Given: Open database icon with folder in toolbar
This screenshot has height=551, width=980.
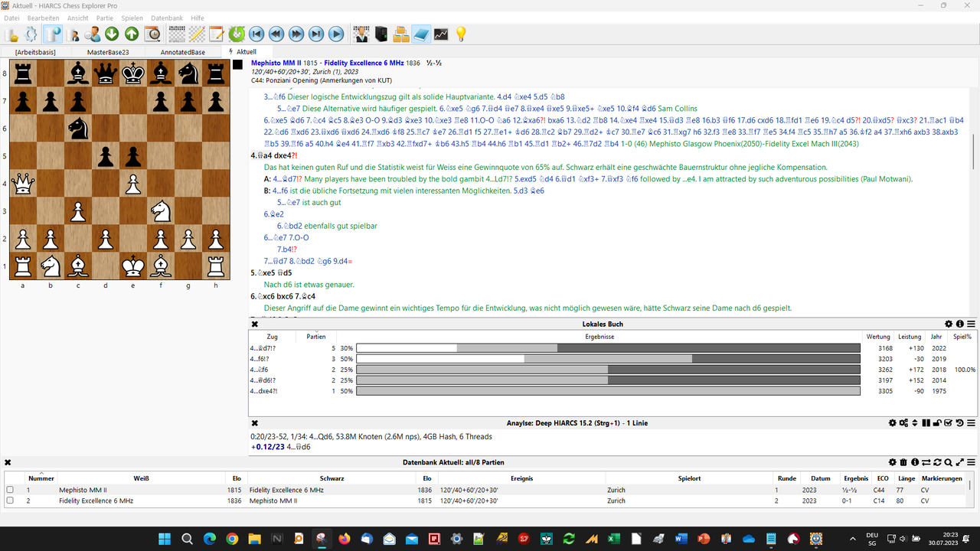Looking at the screenshot, I should [12, 34].
